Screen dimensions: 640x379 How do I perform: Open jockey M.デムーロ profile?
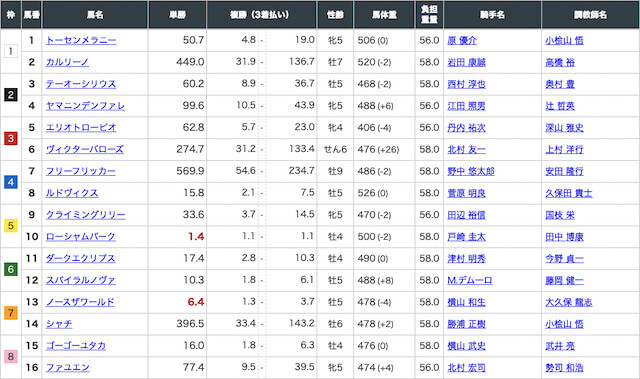pyautogui.click(x=469, y=280)
